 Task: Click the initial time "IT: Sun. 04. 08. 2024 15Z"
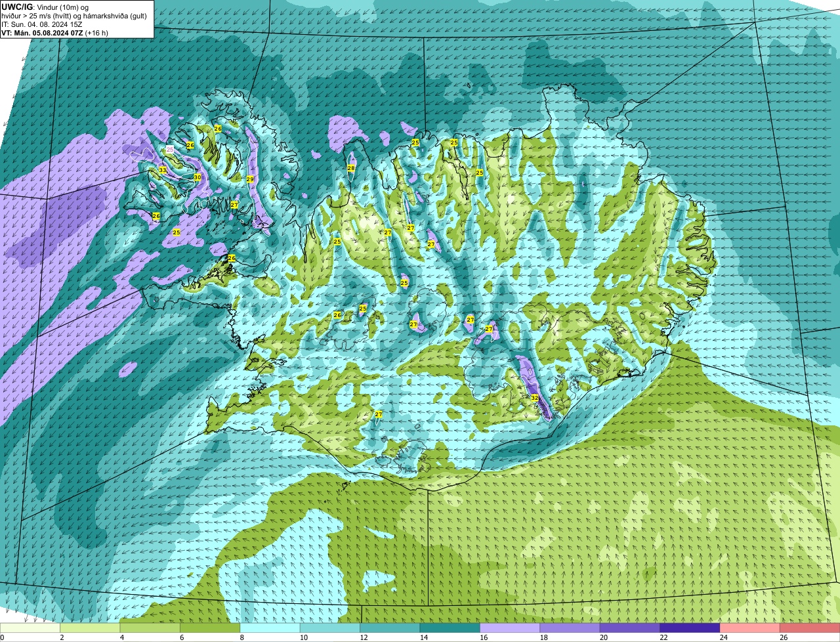tap(41, 24)
